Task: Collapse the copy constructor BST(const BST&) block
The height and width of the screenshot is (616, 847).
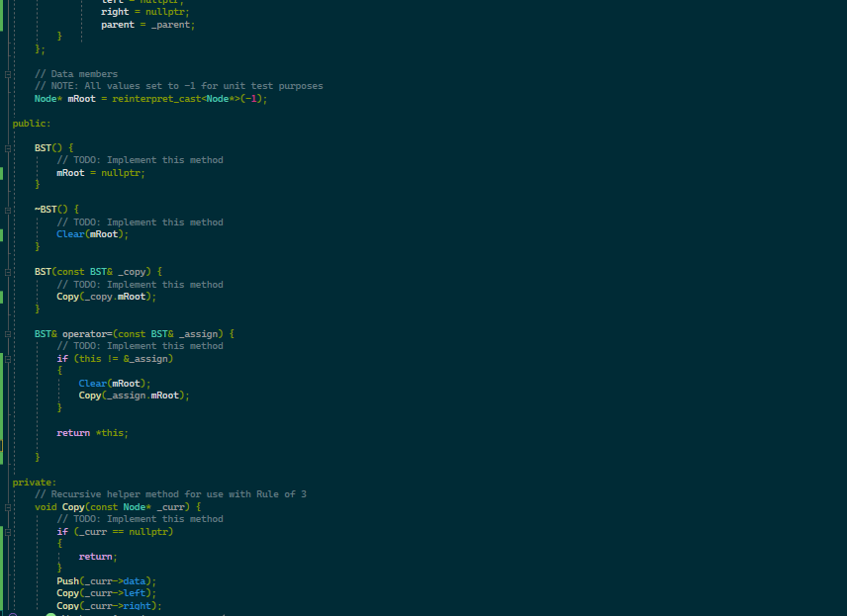Action: click(x=8, y=271)
